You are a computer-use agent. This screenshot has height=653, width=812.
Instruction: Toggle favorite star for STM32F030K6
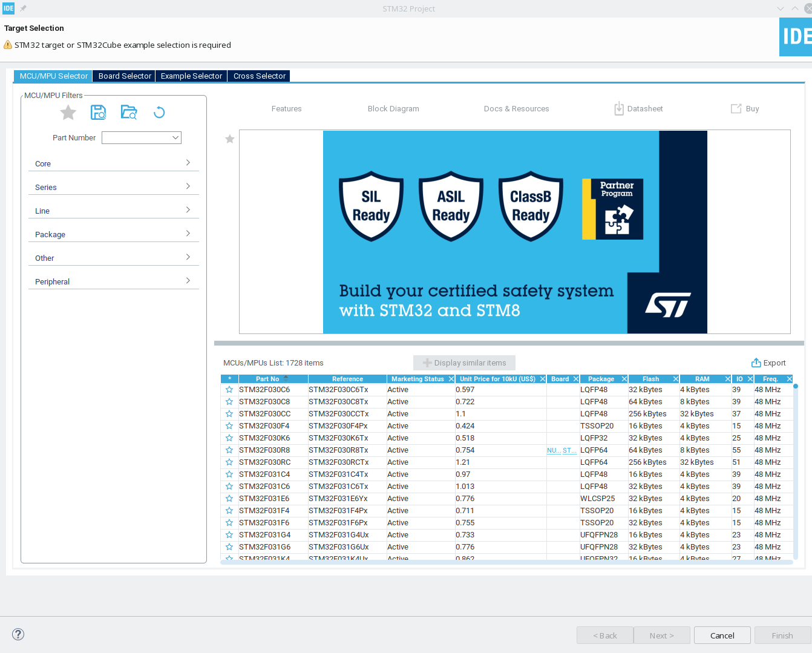point(229,438)
